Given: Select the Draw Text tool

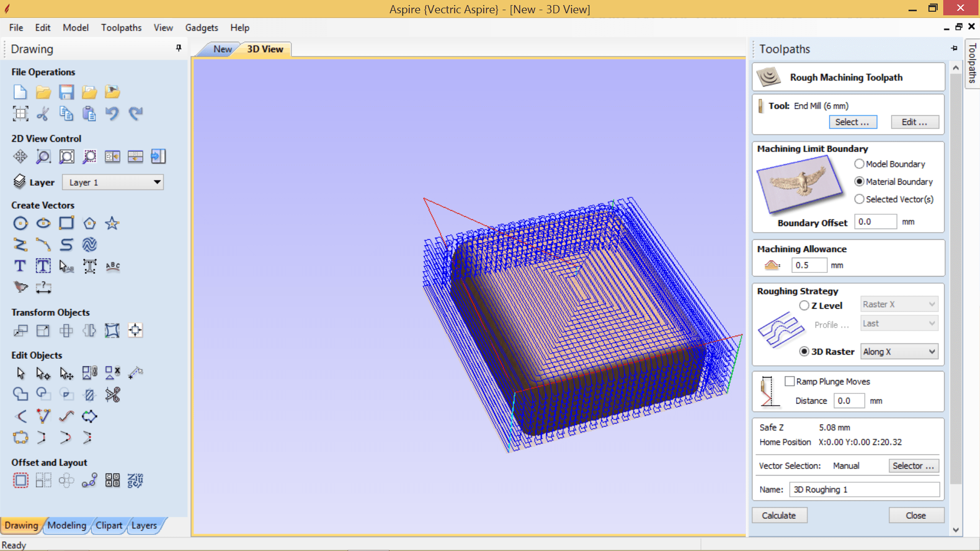Looking at the screenshot, I should 20,266.
